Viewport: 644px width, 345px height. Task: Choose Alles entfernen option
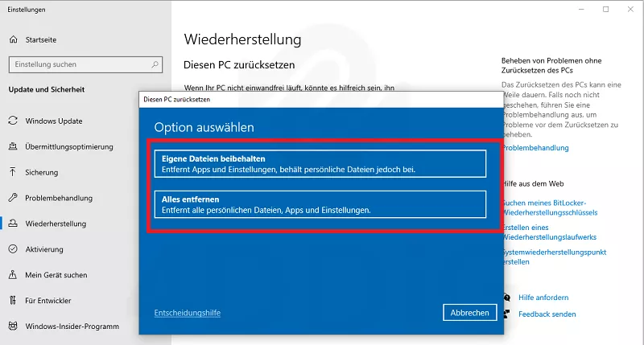point(320,204)
